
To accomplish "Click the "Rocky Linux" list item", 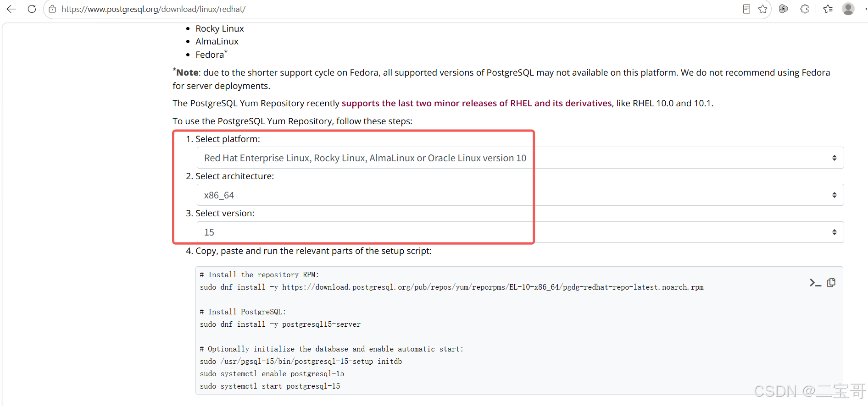I will [220, 28].
